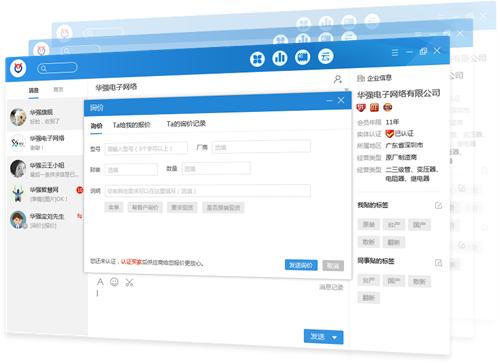500x364 pixels.
Task: Click the 云 cloud icon in header
Action: (325, 56)
